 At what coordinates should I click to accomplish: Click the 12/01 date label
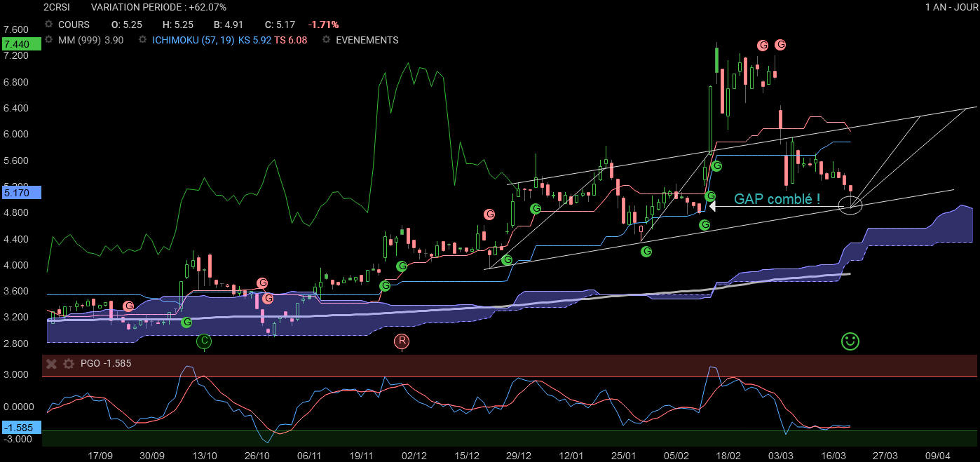pos(571,456)
